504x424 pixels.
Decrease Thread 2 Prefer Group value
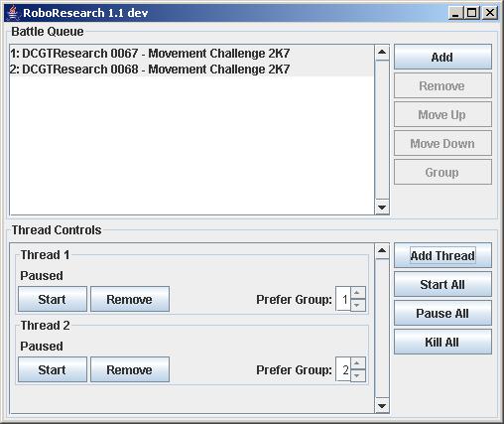(357, 375)
